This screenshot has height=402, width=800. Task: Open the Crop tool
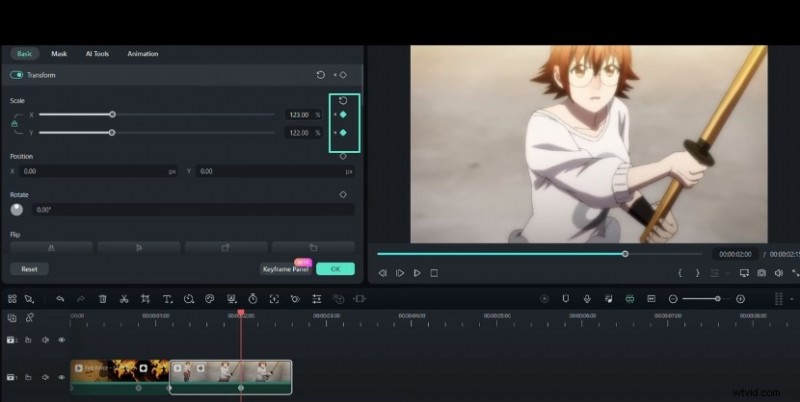click(145, 299)
